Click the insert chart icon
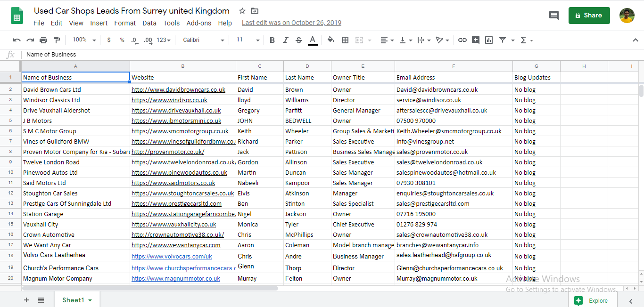Image resolution: width=644 pixels, height=307 pixels. pos(489,40)
